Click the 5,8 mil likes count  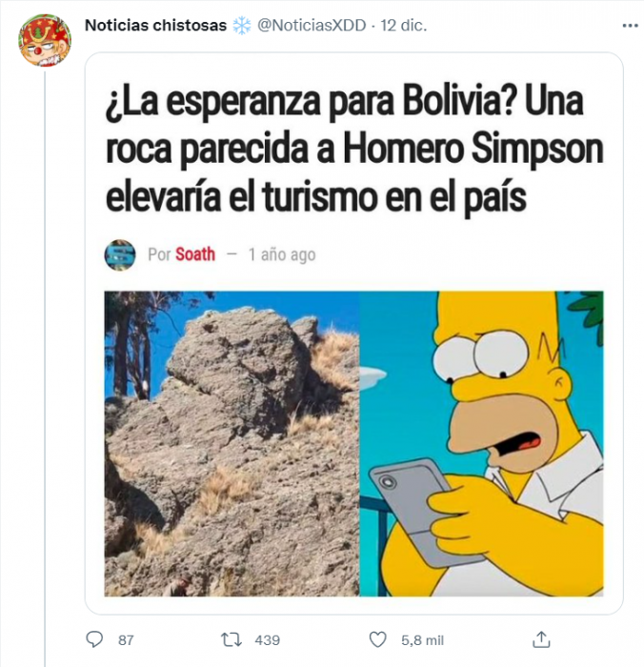coord(422,640)
